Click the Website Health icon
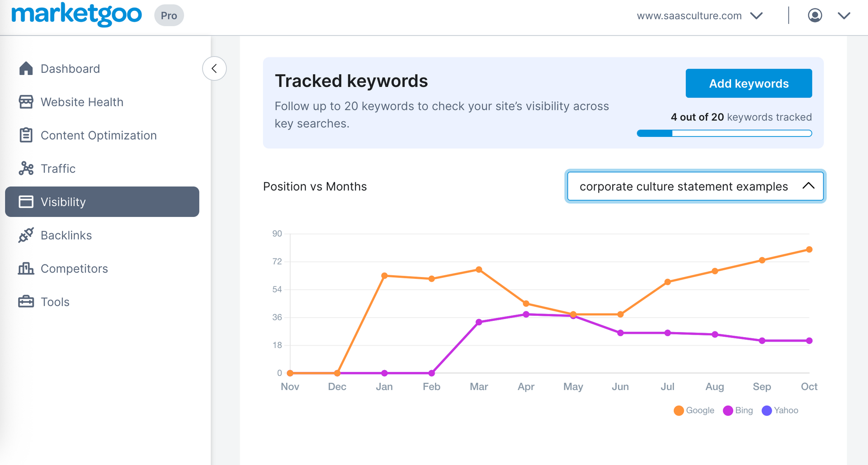Viewport: 868px width, 465px height. [26, 102]
